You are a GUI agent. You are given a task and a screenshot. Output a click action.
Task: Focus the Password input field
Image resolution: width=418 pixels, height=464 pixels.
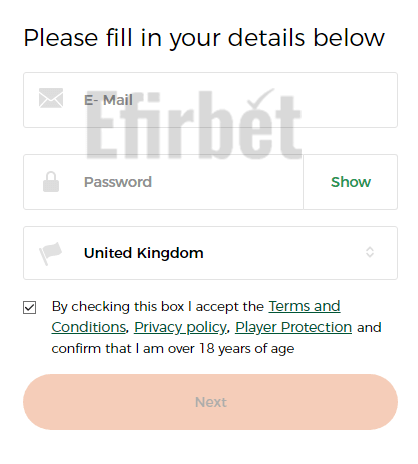[x=163, y=182]
